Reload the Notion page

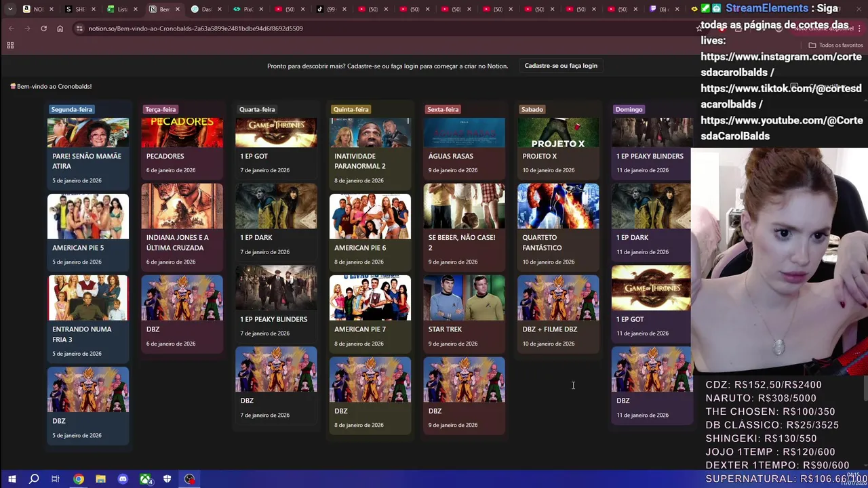coord(43,28)
